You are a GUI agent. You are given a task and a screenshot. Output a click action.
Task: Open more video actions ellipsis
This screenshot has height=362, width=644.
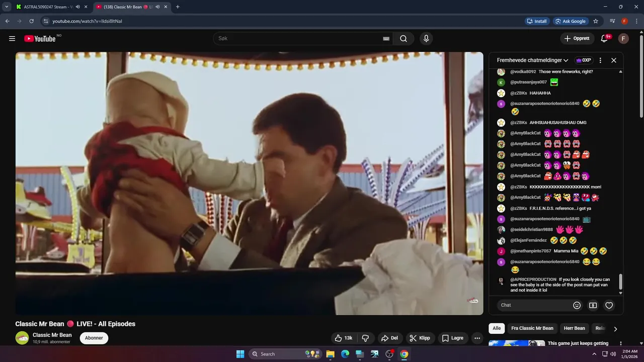pos(477,338)
